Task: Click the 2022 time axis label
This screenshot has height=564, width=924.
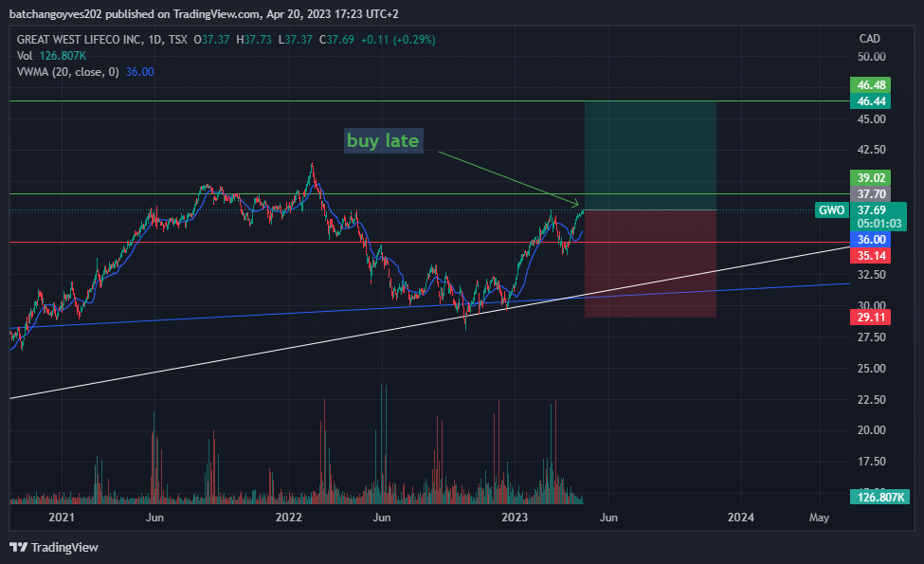Action: [x=289, y=517]
